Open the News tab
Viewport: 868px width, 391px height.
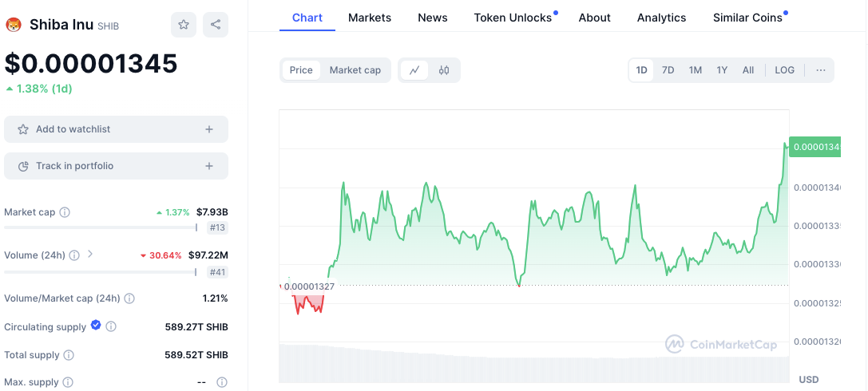(x=433, y=18)
